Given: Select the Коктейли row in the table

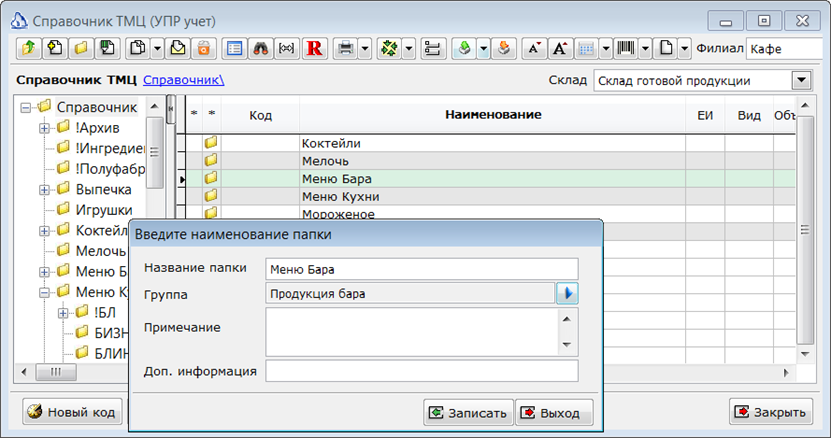Looking at the screenshot, I should [491, 143].
